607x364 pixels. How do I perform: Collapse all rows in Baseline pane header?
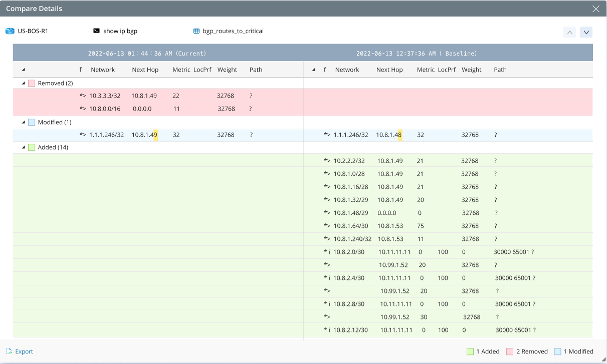tap(314, 70)
